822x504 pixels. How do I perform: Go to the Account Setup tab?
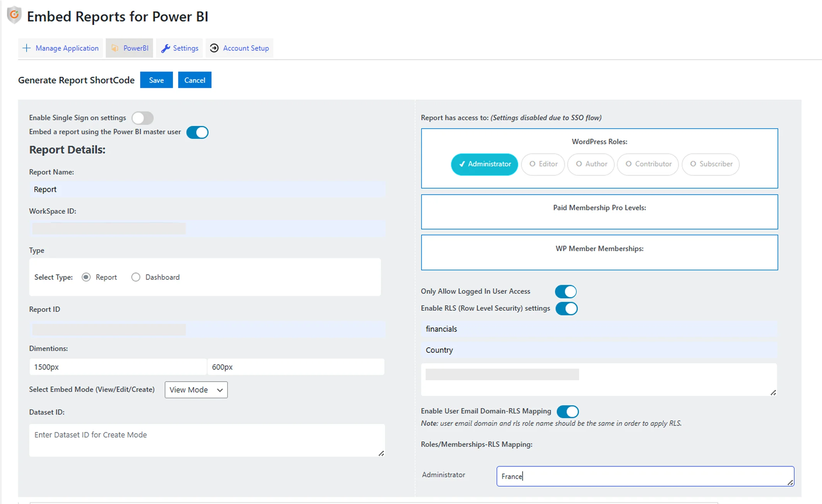239,48
